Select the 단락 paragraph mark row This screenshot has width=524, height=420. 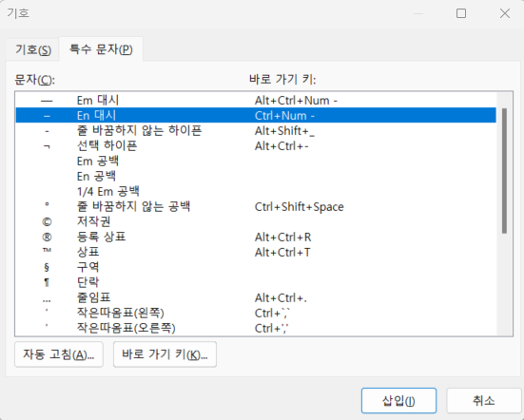coord(256,282)
